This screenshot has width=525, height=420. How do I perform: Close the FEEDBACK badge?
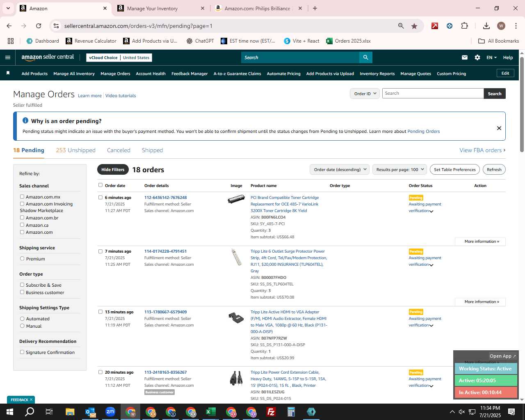pos(31,399)
